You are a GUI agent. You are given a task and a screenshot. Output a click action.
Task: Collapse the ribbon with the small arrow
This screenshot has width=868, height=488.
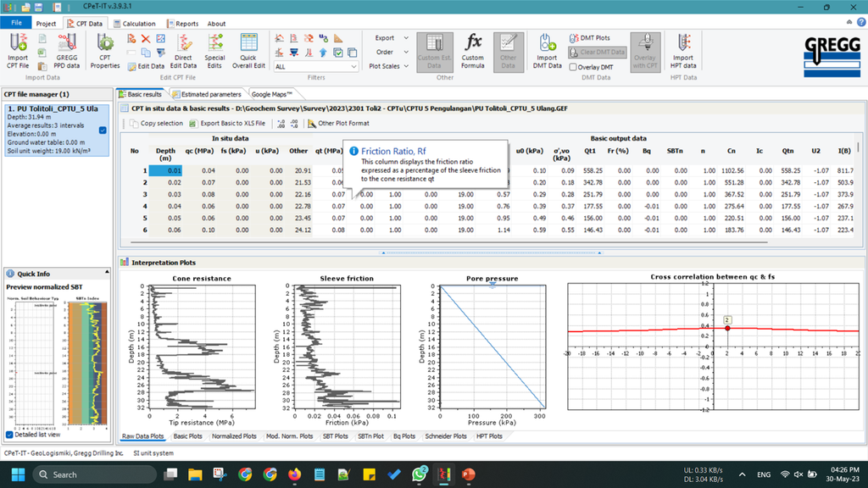coord(849,22)
